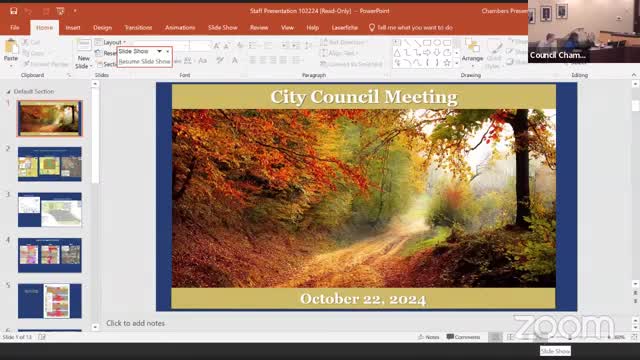Click the Tell me what you want search
This screenshot has width=640, height=360.
pos(411,28)
